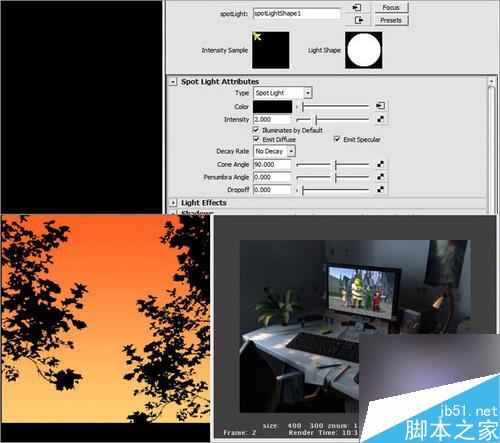
Task: Collapse the Spot Light Attributes section
Action: click(173, 81)
